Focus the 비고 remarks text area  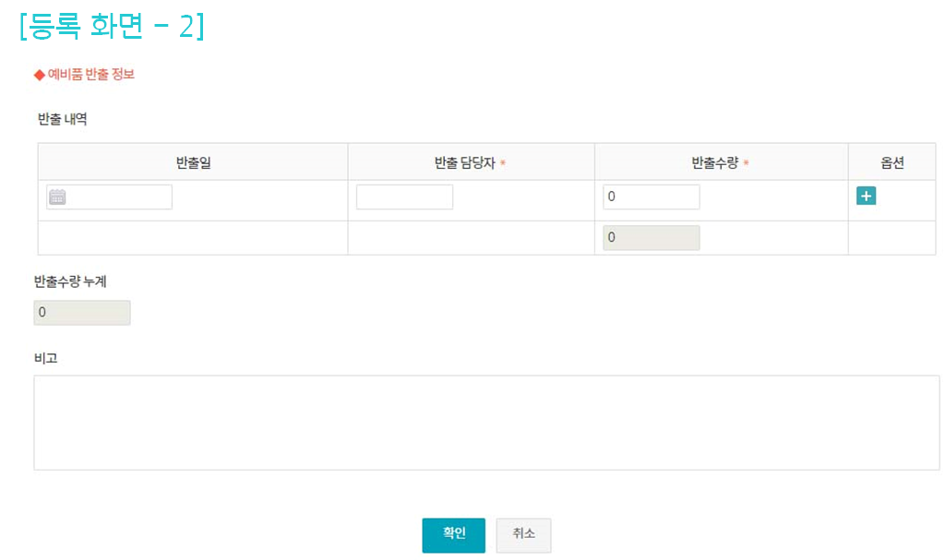coord(486,423)
